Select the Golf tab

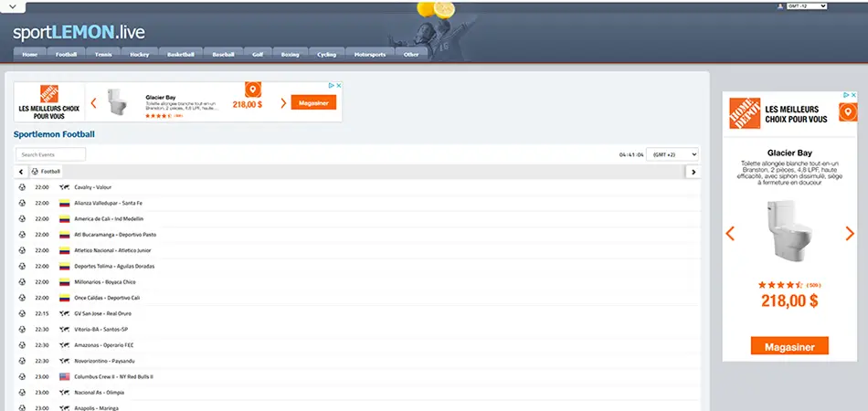click(x=258, y=54)
